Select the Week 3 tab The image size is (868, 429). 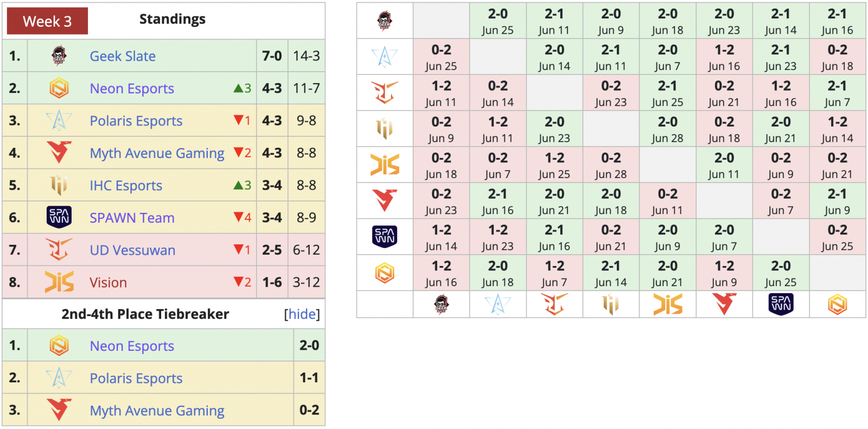click(47, 21)
